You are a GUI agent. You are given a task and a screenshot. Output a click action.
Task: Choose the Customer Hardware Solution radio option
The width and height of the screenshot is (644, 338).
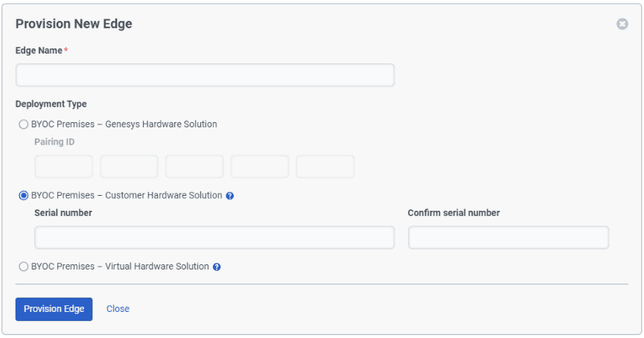[x=24, y=196]
